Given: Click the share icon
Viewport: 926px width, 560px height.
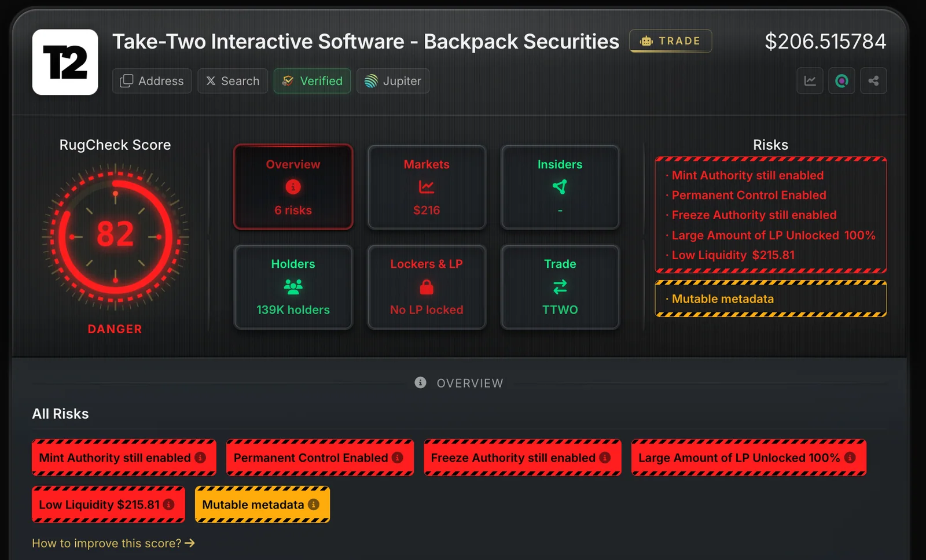Looking at the screenshot, I should coord(873,81).
